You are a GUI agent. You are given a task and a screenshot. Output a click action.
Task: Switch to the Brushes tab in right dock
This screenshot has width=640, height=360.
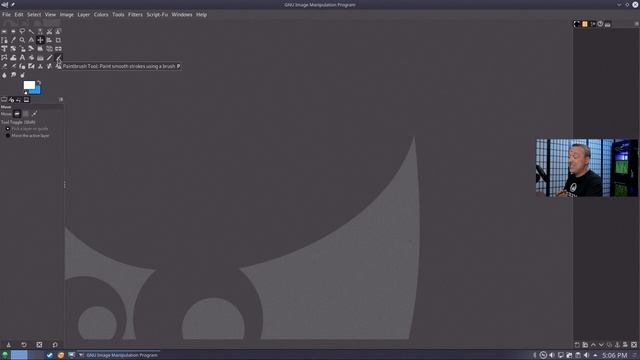point(577,24)
